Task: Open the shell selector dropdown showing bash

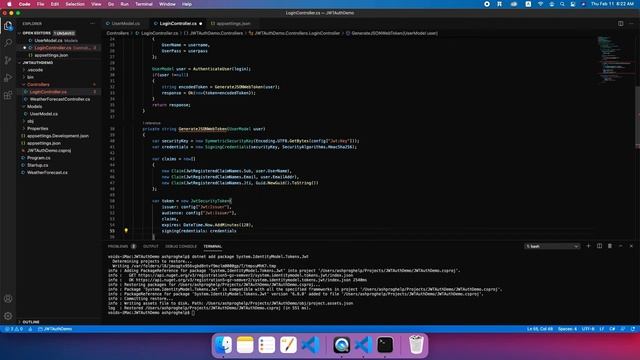Action: point(552,246)
